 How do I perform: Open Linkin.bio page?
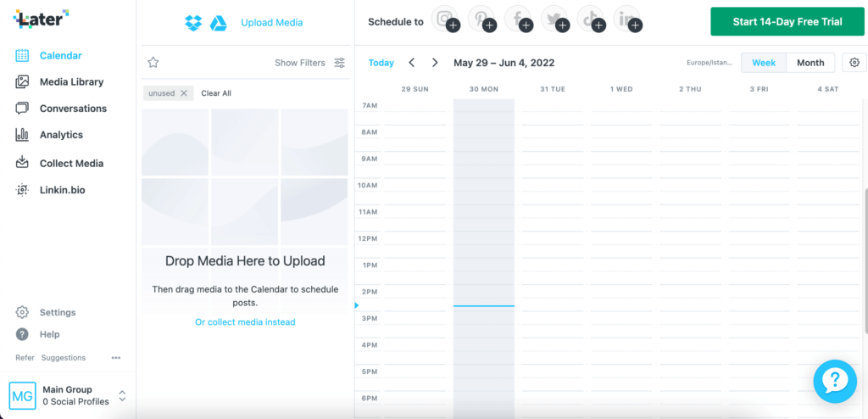(63, 190)
